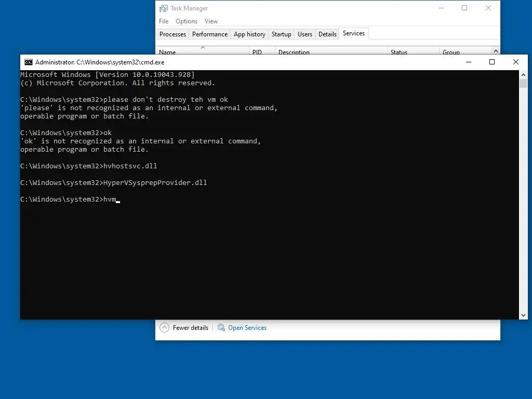Viewport: 532px width, 399px height.
Task: Open the File menu in Task Manager
Action: (164, 21)
